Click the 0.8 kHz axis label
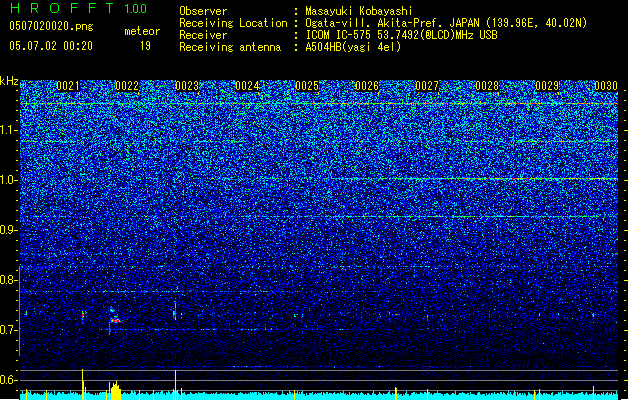This screenshot has width=629, height=400. [x=9, y=280]
